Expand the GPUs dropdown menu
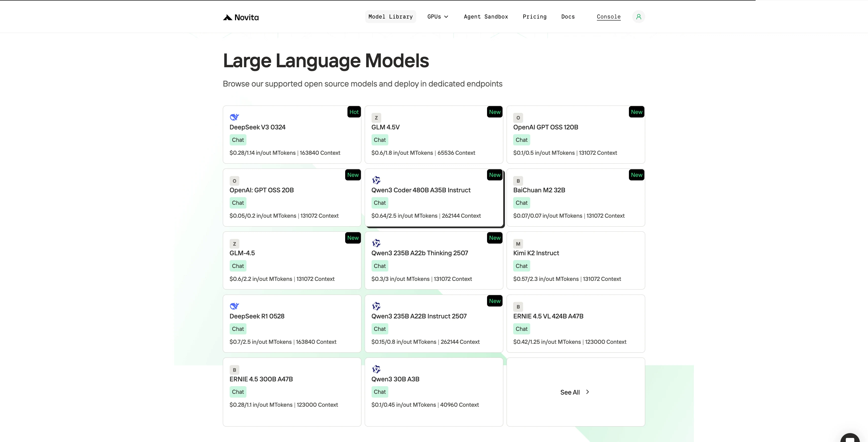Image resolution: width=868 pixels, height=442 pixels. point(438,16)
